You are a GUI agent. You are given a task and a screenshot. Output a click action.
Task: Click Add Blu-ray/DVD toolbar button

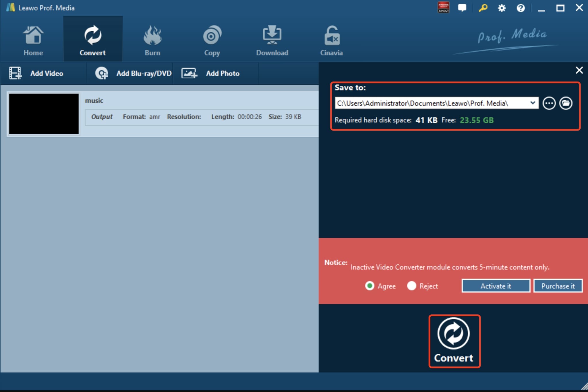134,73
